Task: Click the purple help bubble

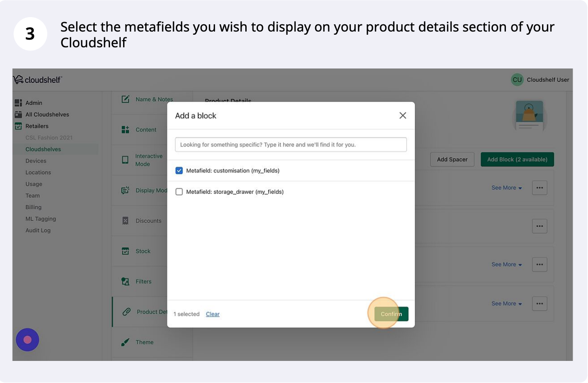Action: click(x=28, y=340)
